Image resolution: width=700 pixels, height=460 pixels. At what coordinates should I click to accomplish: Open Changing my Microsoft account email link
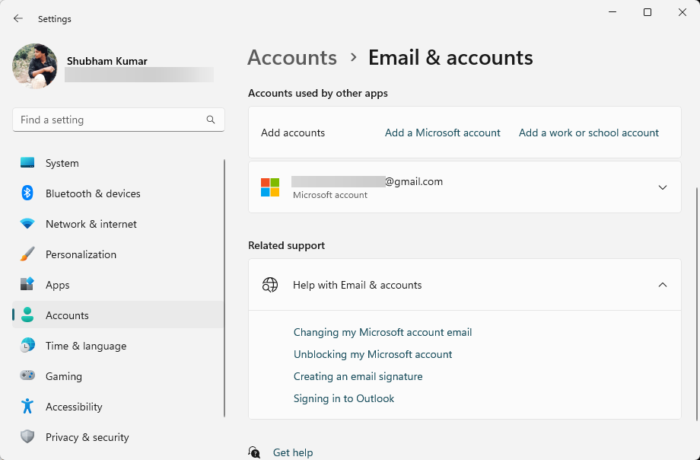click(382, 332)
